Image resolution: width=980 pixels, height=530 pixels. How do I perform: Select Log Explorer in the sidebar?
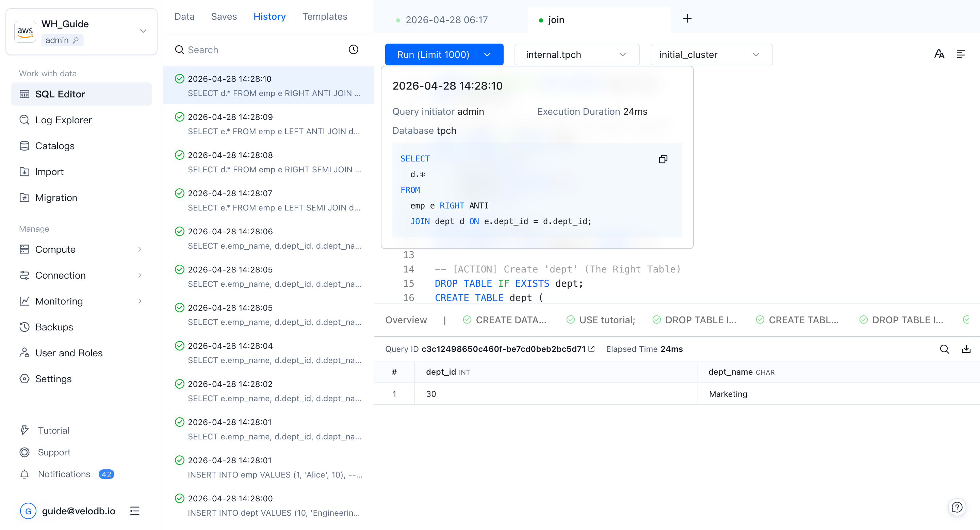[63, 120]
